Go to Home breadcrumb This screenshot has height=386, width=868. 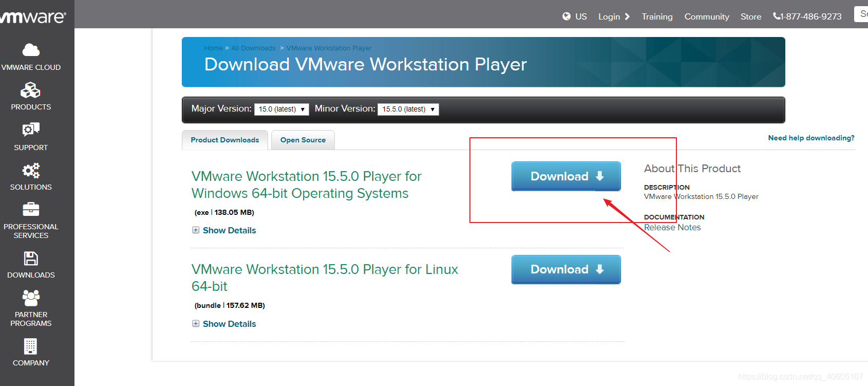pyautogui.click(x=213, y=48)
